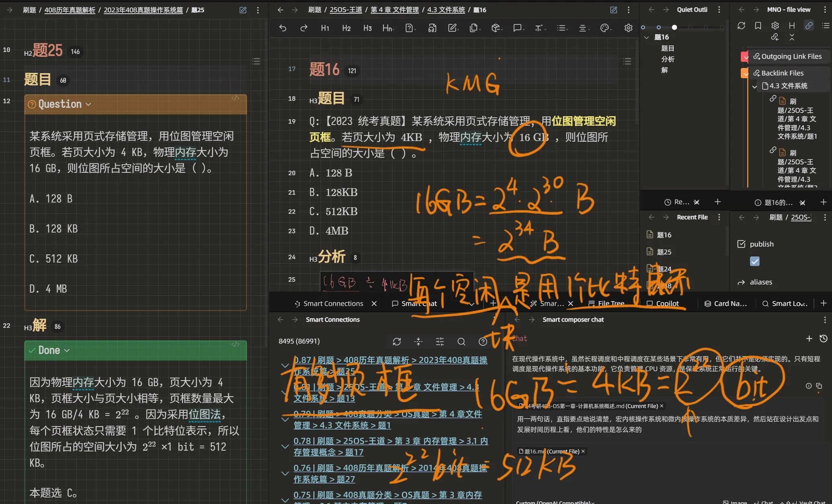Open editing toolbar settings gear

[x=628, y=28]
